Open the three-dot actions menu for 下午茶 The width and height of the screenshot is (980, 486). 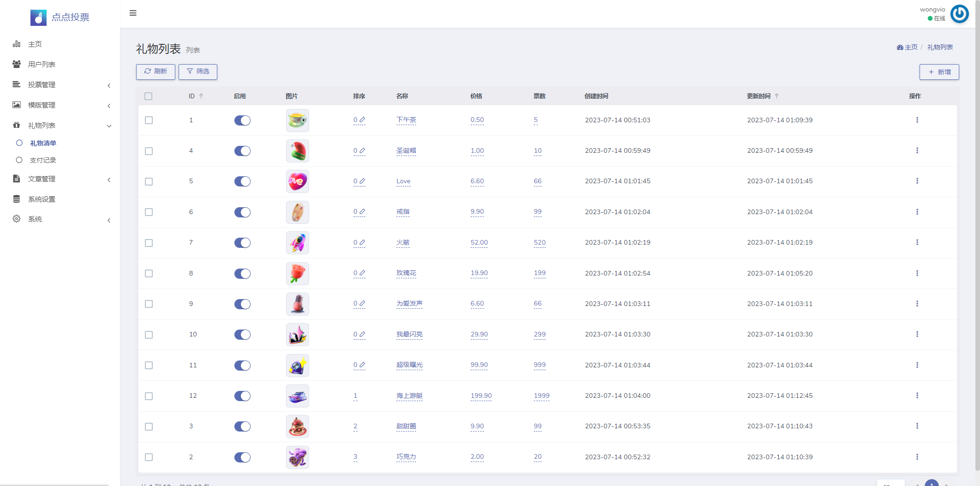tap(917, 120)
